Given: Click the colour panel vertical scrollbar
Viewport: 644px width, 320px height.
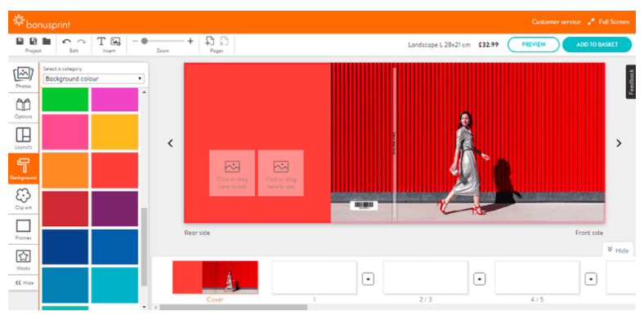Looking at the screenshot, I should (144, 247).
